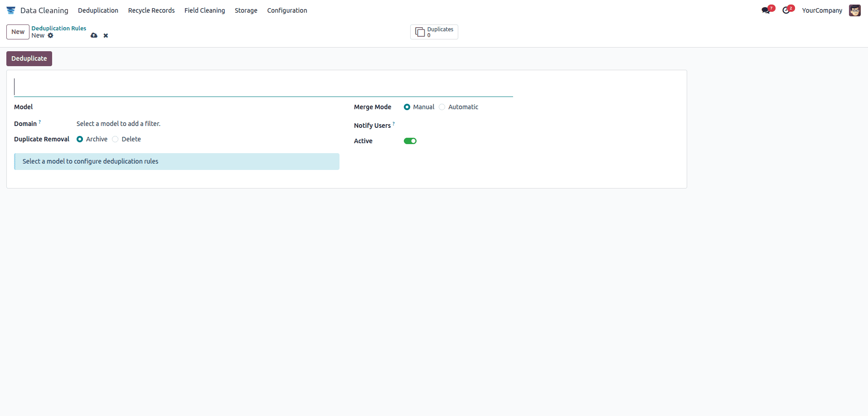Click the Deduplicate button
This screenshot has height=416, width=868.
(29, 58)
